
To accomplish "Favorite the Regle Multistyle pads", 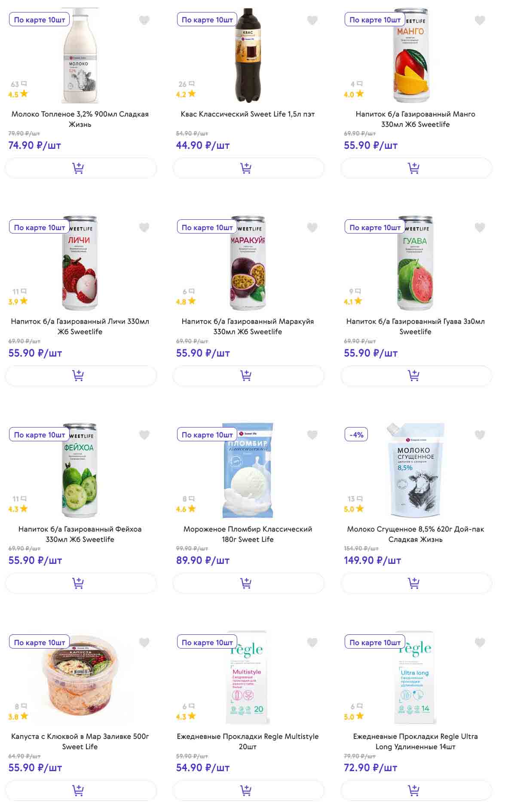I will coord(312,643).
